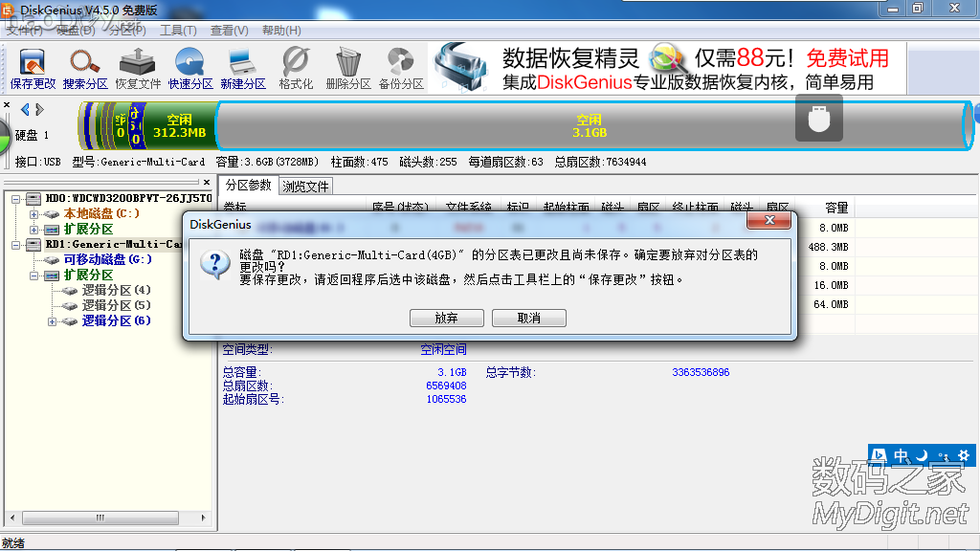Go to previous disk with left arrow
The image size is (980, 551).
coord(24,109)
